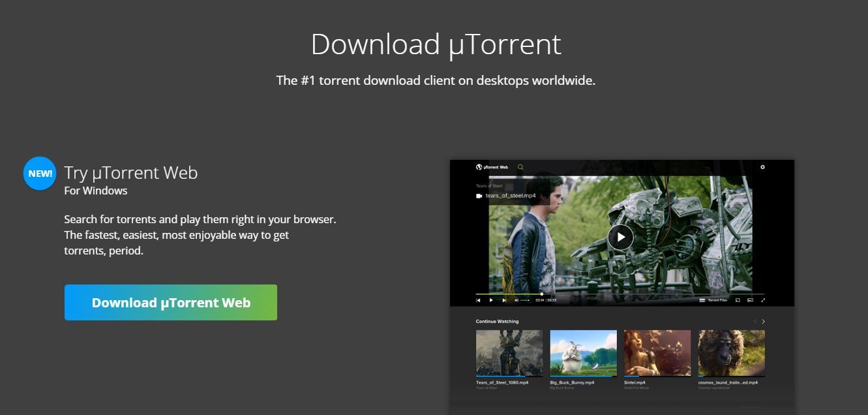Open the cosmos_laund_traile...ed.mp4 thumbnail
The image size is (868, 415).
click(732, 353)
